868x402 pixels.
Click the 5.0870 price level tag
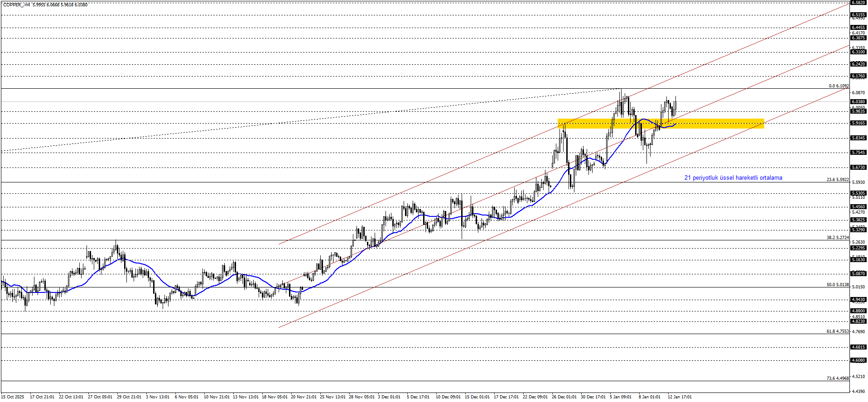pyautogui.click(x=858, y=274)
